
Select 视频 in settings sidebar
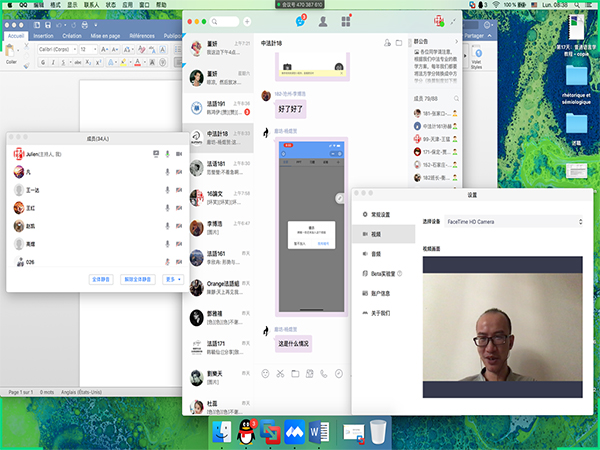click(384, 234)
